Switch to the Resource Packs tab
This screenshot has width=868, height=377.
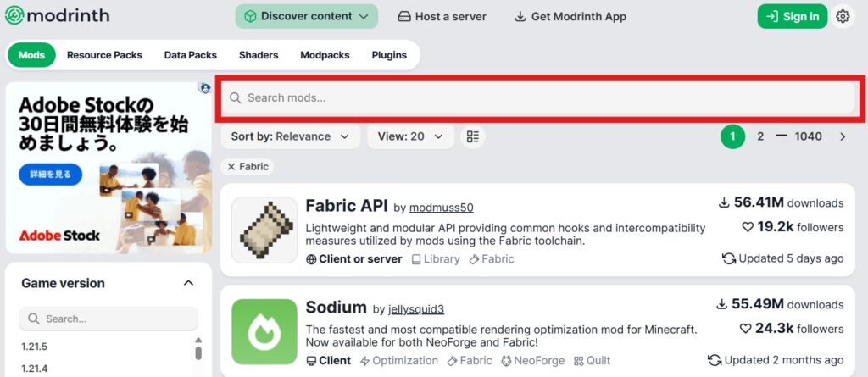tap(104, 55)
